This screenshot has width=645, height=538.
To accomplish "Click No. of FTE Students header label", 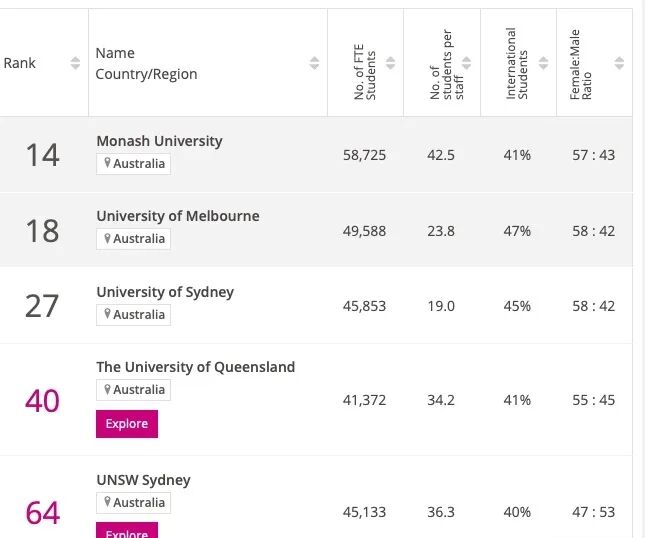I will pos(365,72).
